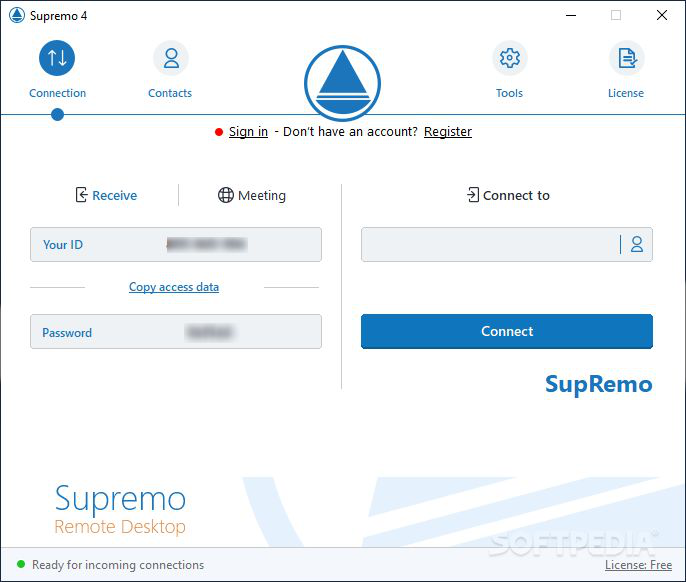This screenshot has width=686, height=582.
Task: Select the Contacts label
Action: point(170,93)
